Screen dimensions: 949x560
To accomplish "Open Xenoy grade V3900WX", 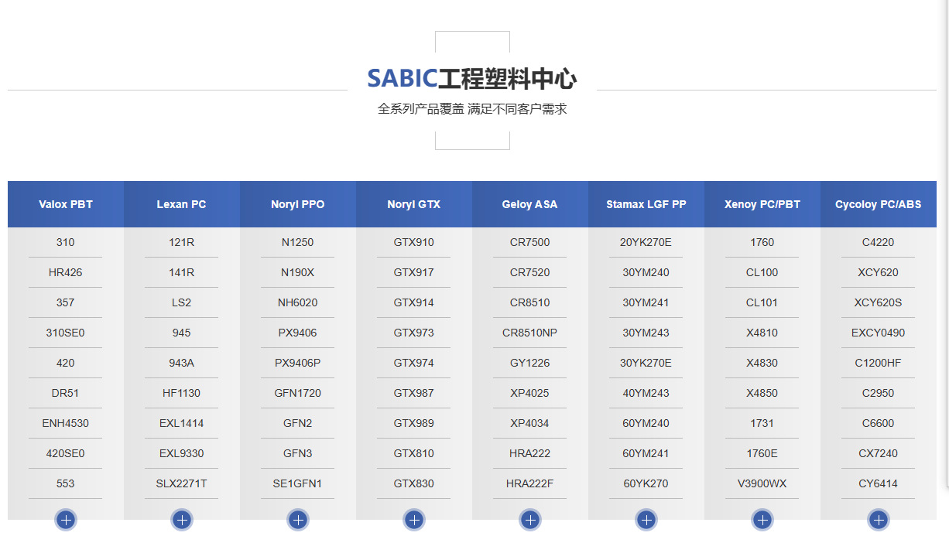I will [762, 483].
